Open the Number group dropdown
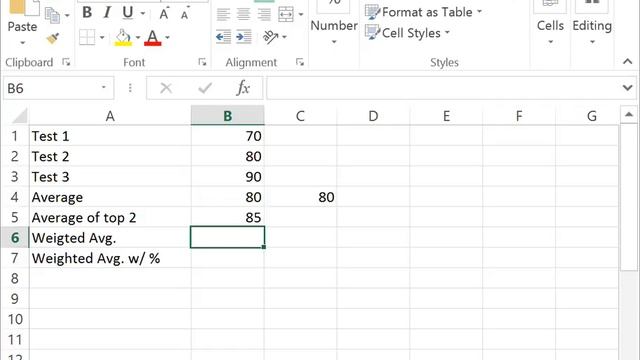The width and height of the screenshot is (640, 360). (334, 42)
